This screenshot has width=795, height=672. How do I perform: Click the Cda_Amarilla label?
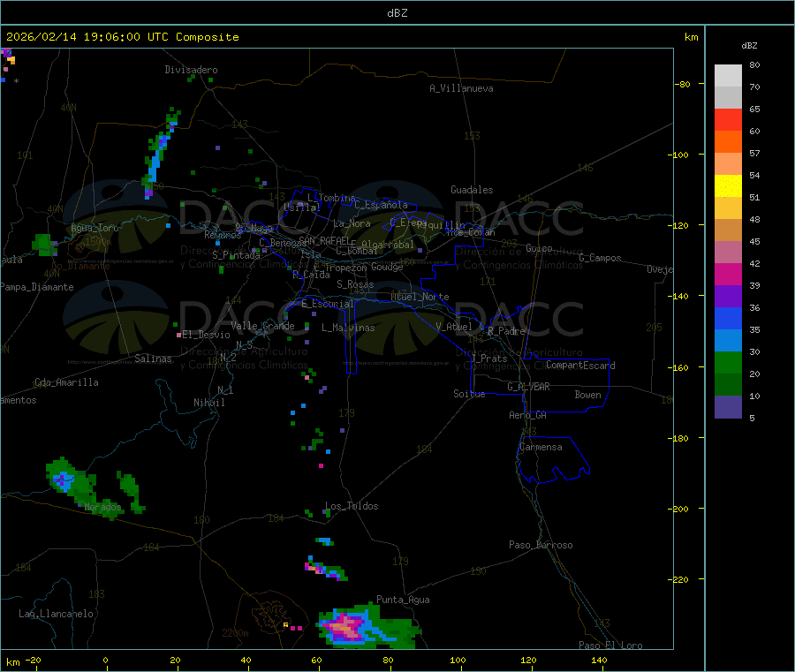(x=66, y=382)
